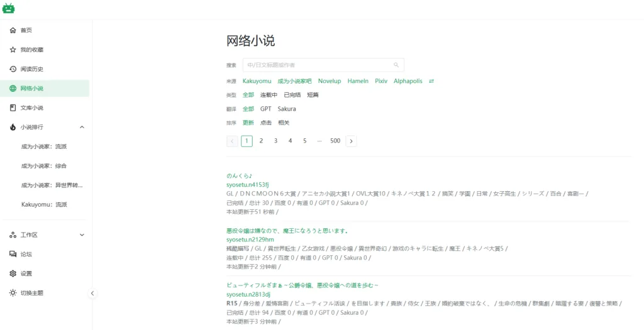Click 切换主题 sun theme icon
This screenshot has width=644, height=330.
tap(13, 294)
